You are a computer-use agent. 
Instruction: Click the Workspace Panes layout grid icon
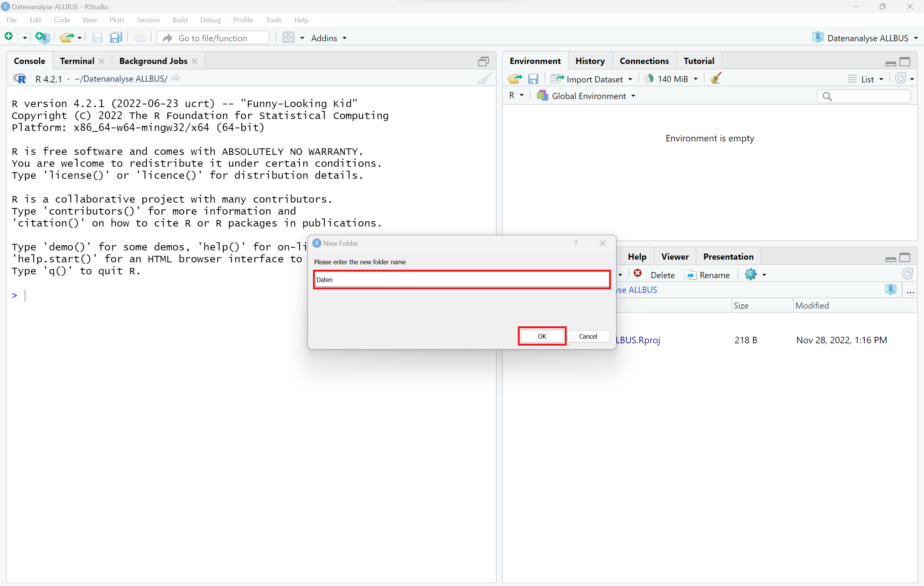[288, 37]
